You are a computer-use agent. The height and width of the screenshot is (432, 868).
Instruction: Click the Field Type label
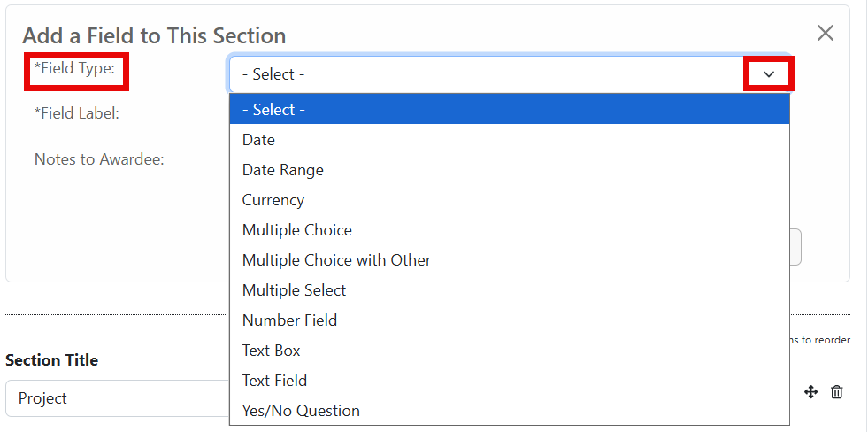click(78, 68)
